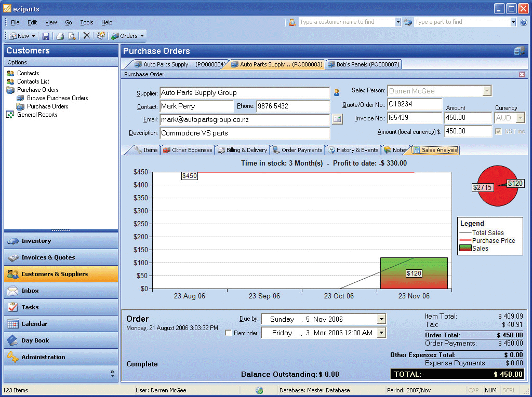Select Contacts in Customers tree
This screenshot has width=532, height=397.
point(28,73)
